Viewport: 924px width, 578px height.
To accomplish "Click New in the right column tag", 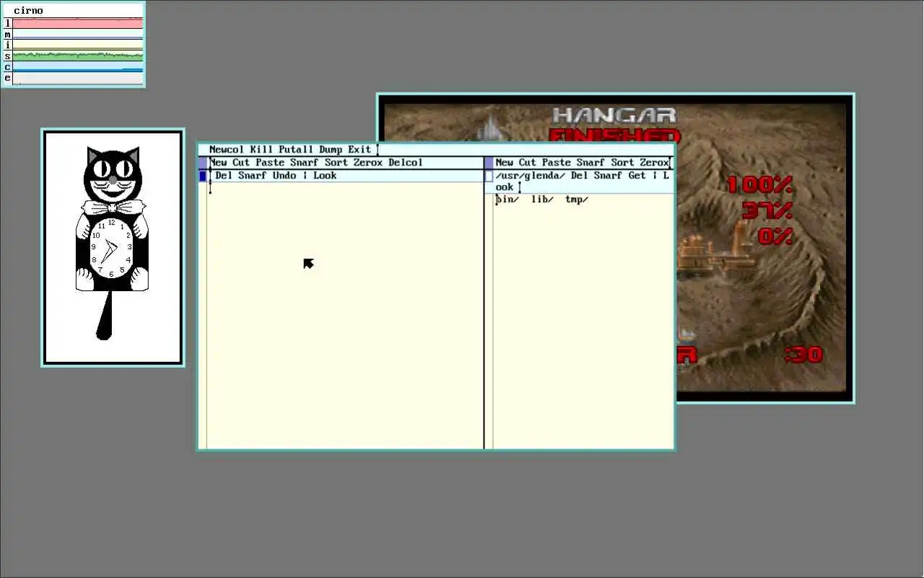I will click(x=504, y=163).
